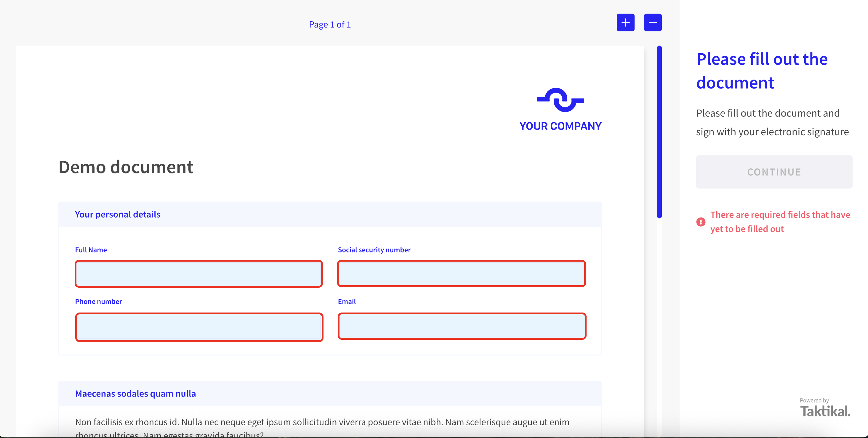Screen dimensions: 868x438
Task: Click the CONTINUE button
Action: tap(774, 172)
